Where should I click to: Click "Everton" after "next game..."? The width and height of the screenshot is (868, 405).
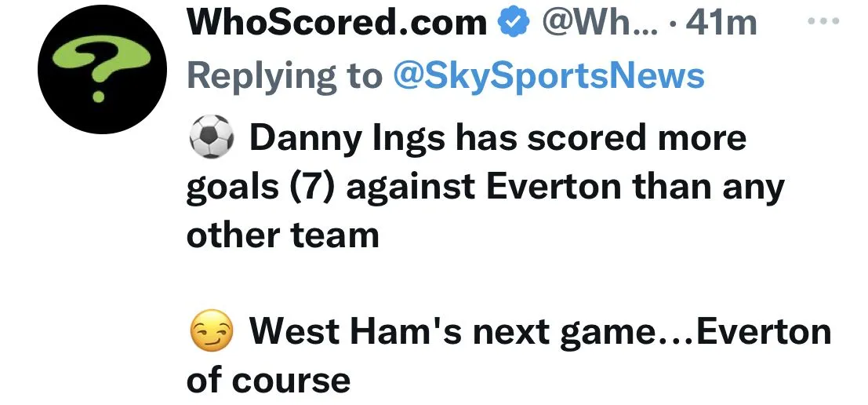click(x=764, y=333)
